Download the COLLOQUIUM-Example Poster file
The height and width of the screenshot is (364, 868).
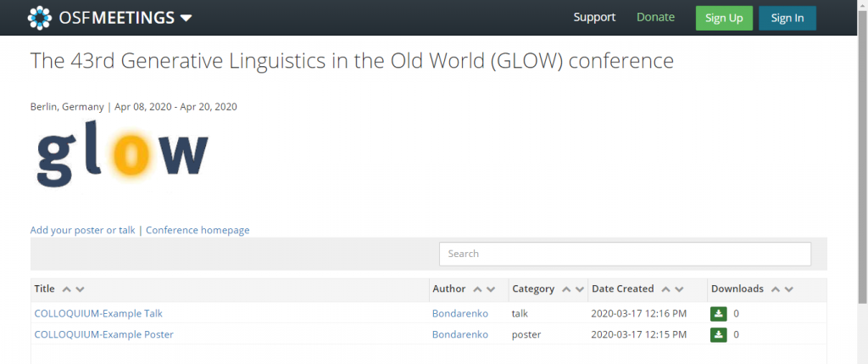pyautogui.click(x=718, y=334)
